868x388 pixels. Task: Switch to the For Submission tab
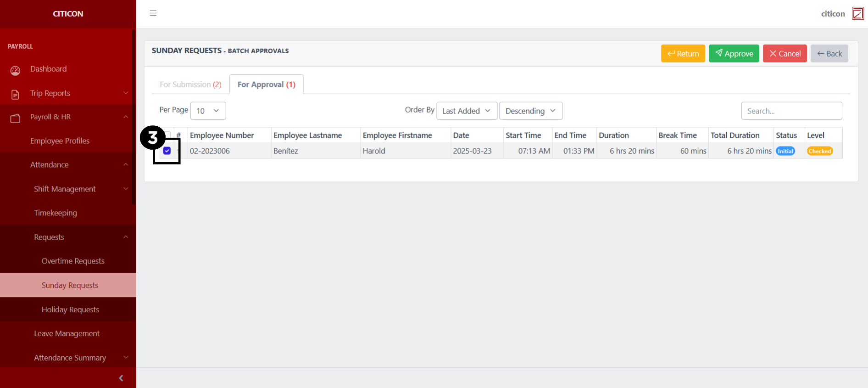[190, 84]
